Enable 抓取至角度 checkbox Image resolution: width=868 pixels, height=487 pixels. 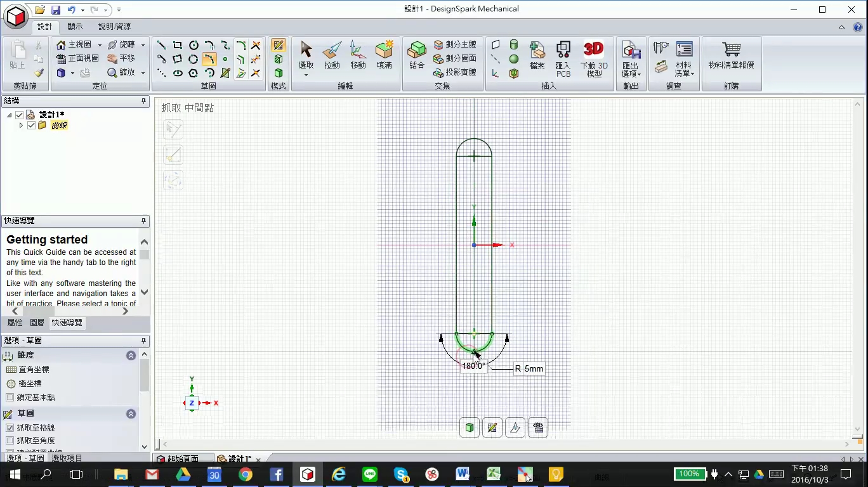(10, 441)
